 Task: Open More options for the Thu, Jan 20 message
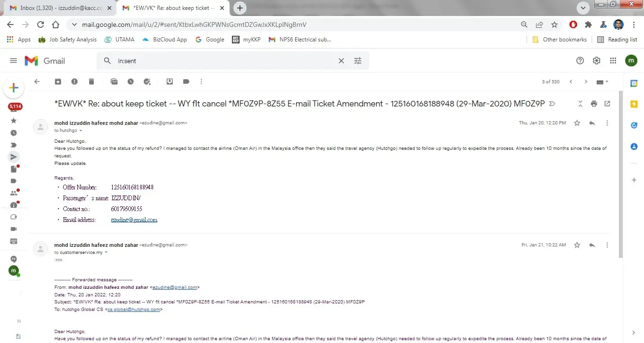click(x=607, y=123)
